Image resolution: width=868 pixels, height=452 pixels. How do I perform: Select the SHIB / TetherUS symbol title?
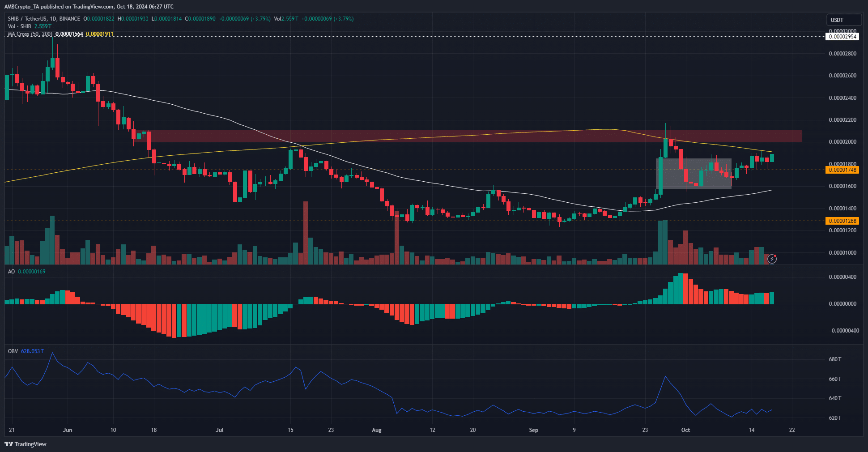(x=44, y=19)
